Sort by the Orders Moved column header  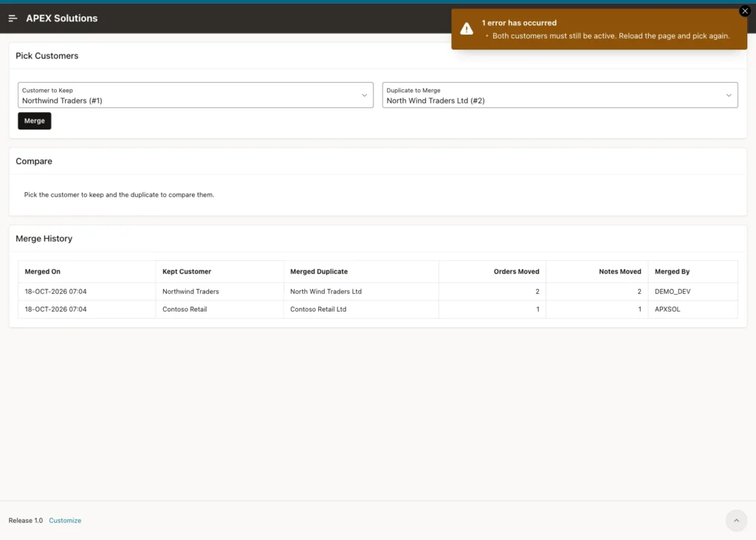click(x=516, y=272)
